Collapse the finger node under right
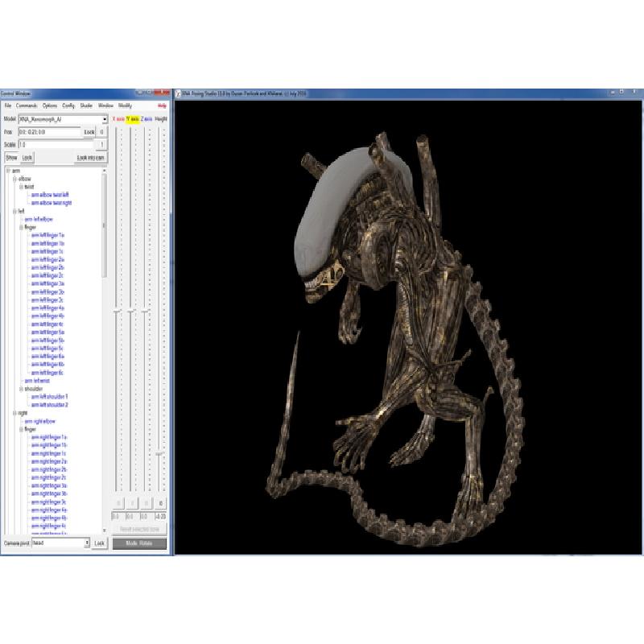 coord(22,429)
